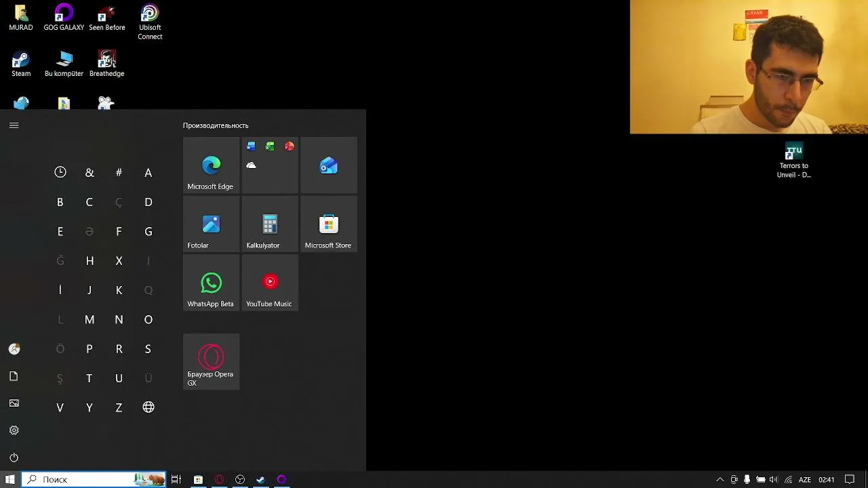Screen dimensions: 868x488
Task: Open Microsoft Store from the taskbar
Action: [x=198, y=479]
